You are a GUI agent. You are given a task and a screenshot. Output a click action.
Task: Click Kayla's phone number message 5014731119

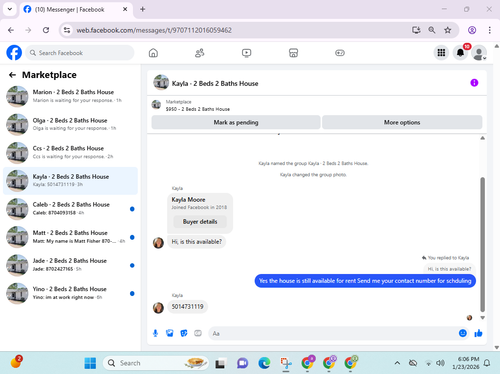[187, 307]
